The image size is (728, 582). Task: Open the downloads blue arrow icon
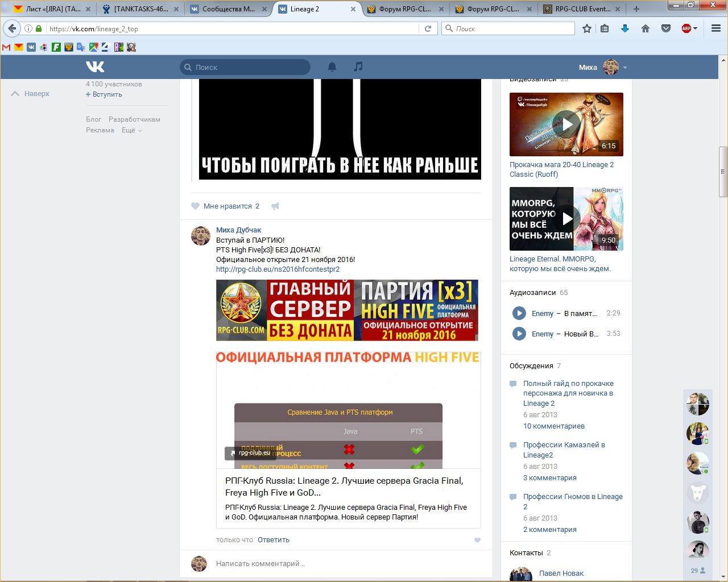tap(625, 28)
